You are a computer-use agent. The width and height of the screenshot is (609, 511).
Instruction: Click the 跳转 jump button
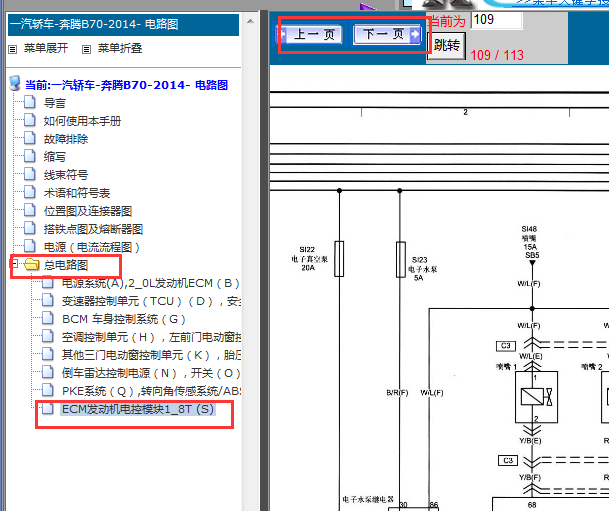pos(446,45)
